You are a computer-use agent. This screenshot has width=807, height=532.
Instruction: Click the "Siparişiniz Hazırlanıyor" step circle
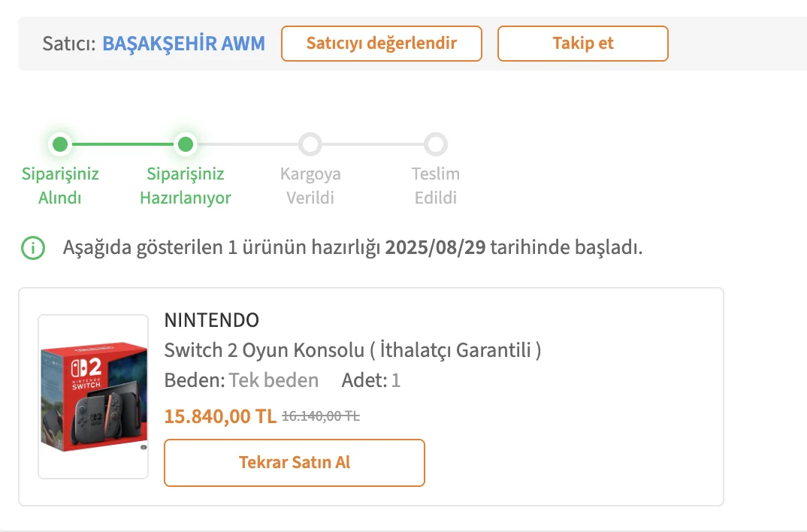[186, 144]
